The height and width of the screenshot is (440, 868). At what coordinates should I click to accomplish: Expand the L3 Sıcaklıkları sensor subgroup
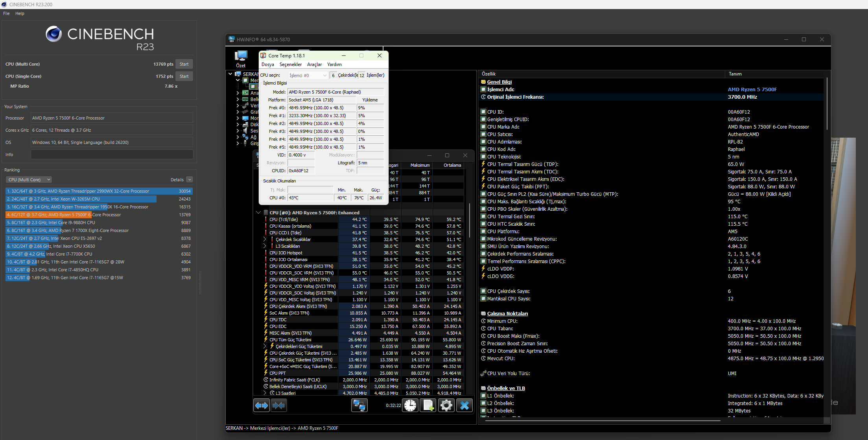(x=265, y=246)
